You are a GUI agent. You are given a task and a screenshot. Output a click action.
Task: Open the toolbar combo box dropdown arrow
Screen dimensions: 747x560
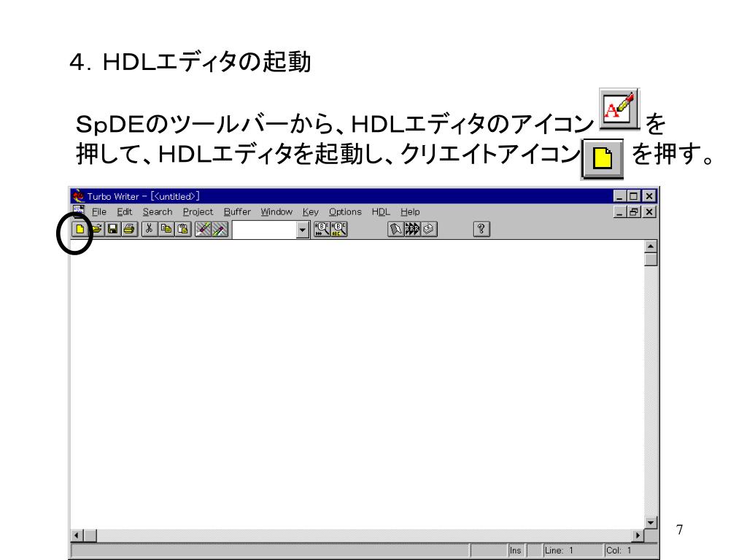303,230
